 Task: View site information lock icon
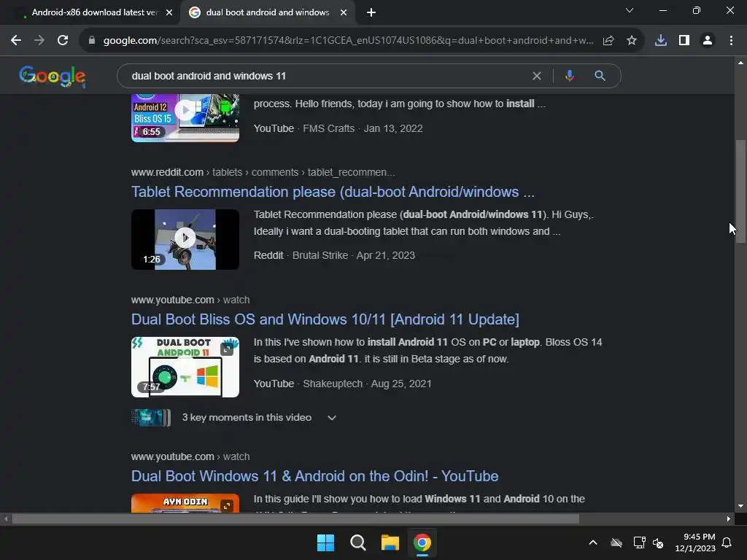tap(92, 41)
